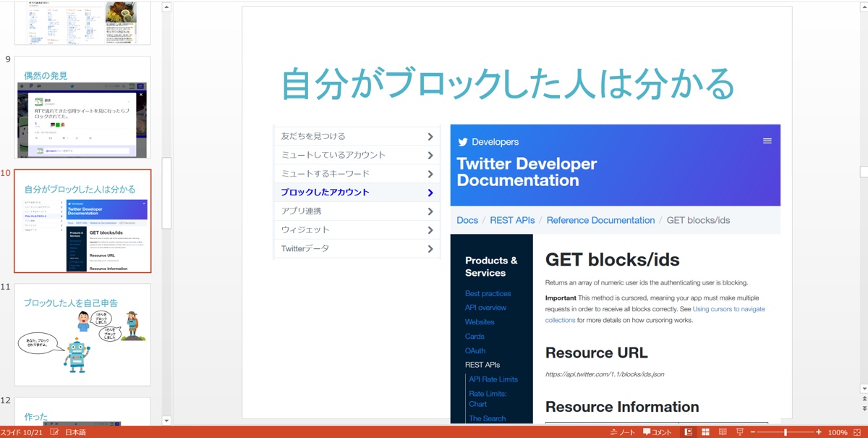Click the API overview sidebar link
This screenshot has height=438, width=868.
coord(485,308)
